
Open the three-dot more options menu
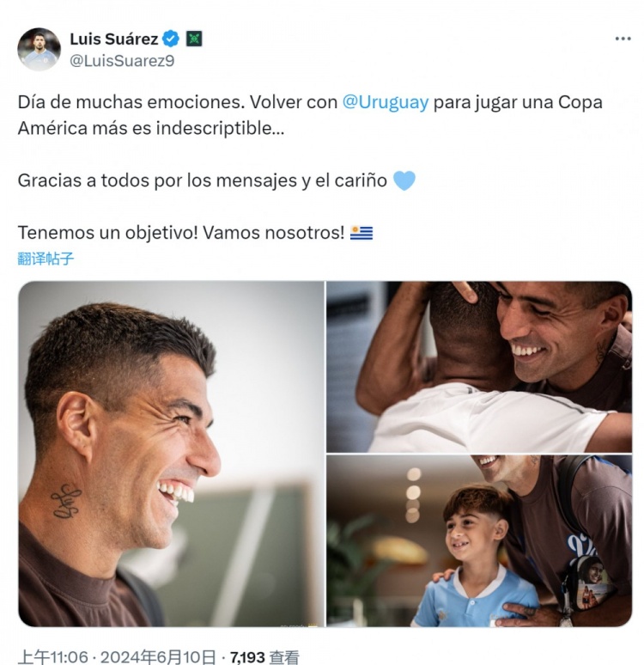tap(623, 39)
